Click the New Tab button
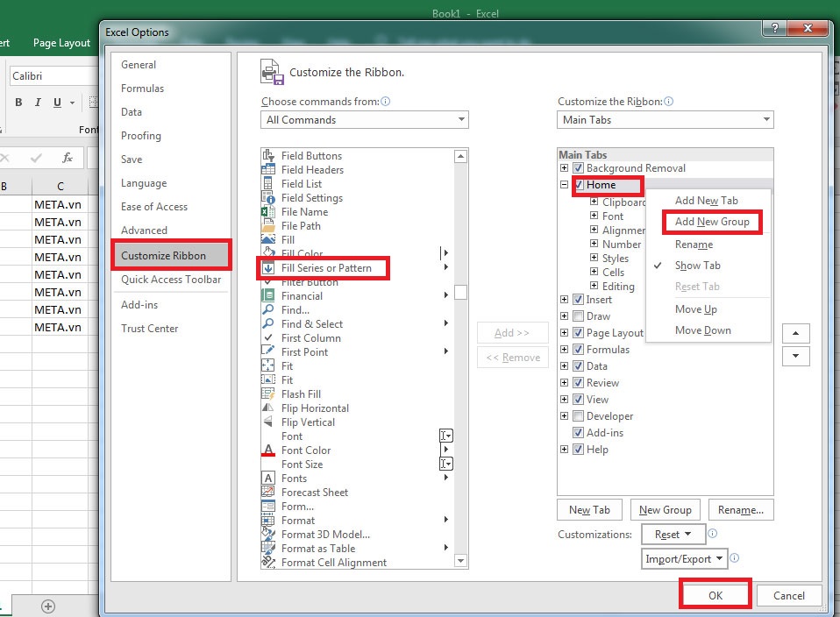Image resolution: width=840 pixels, height=617 pixels. [589, 509]
